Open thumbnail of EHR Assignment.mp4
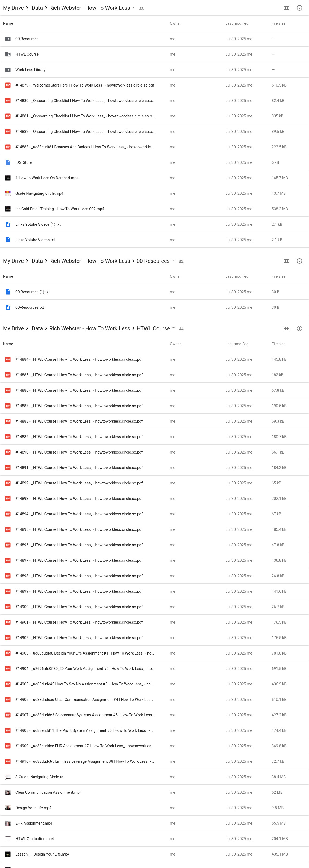This screenshot has width=309, height=868. pos(8,823)
